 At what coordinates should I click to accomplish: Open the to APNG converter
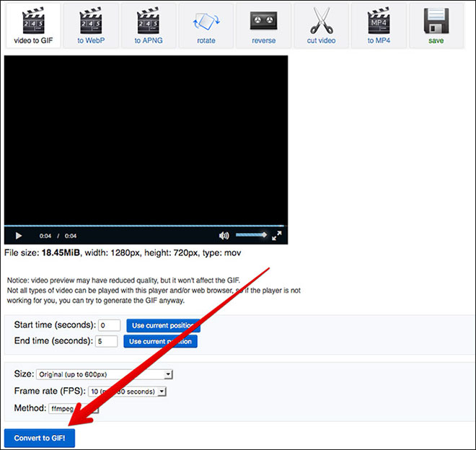click(x=148, y=25)
